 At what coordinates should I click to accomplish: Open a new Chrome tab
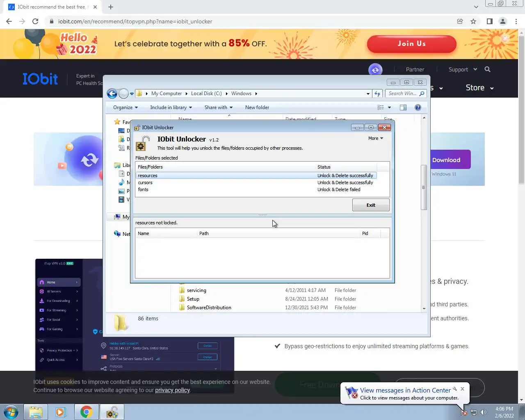[111, 7]
